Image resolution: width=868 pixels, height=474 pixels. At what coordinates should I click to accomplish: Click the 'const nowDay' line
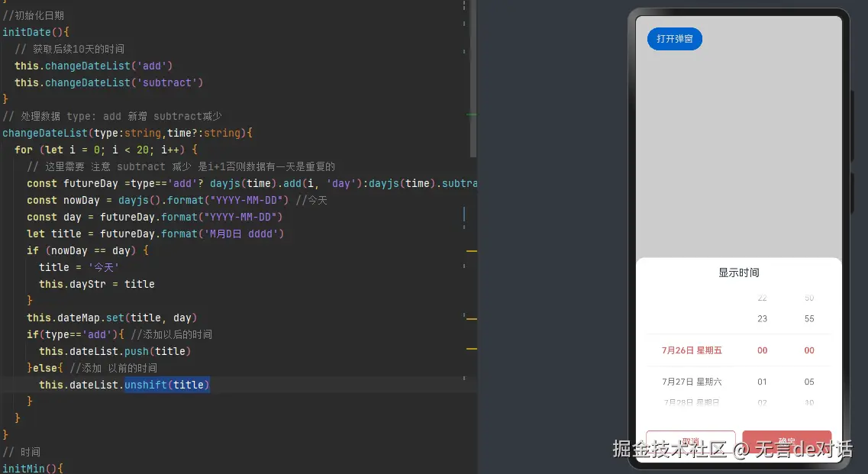tap(177, 200)
